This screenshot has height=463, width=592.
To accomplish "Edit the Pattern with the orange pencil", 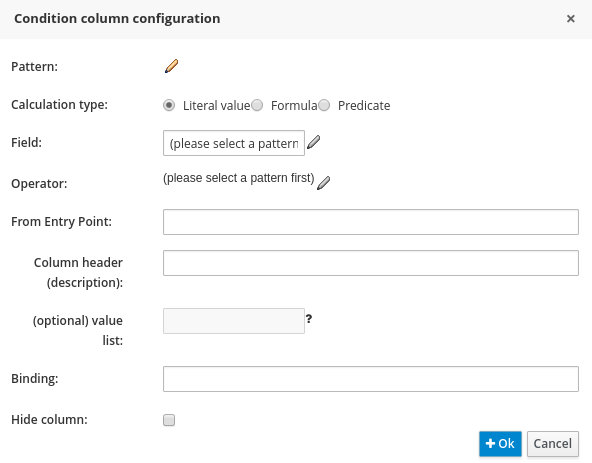I will (x=171, y=66).
